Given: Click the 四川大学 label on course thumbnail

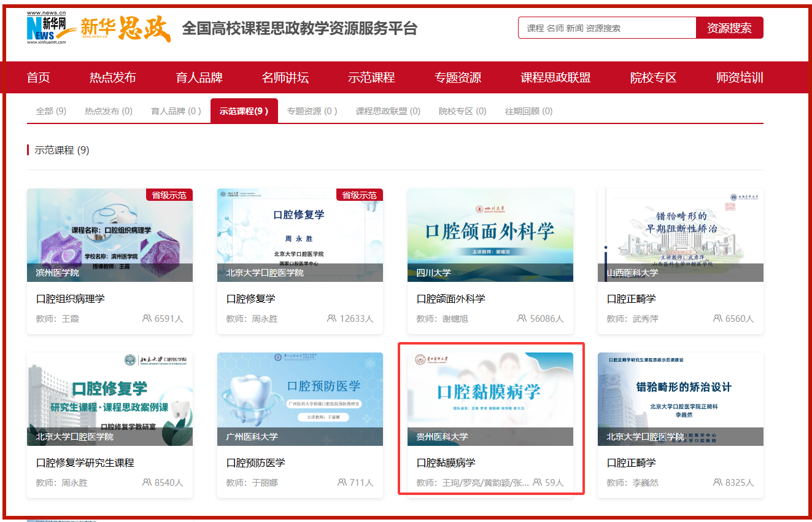Looking at the screenshot, I should pos(433,273).
